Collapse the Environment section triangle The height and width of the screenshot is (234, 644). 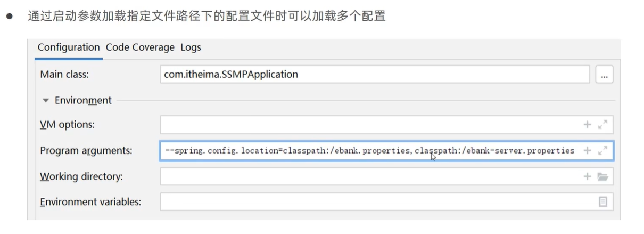pos(46,100)
